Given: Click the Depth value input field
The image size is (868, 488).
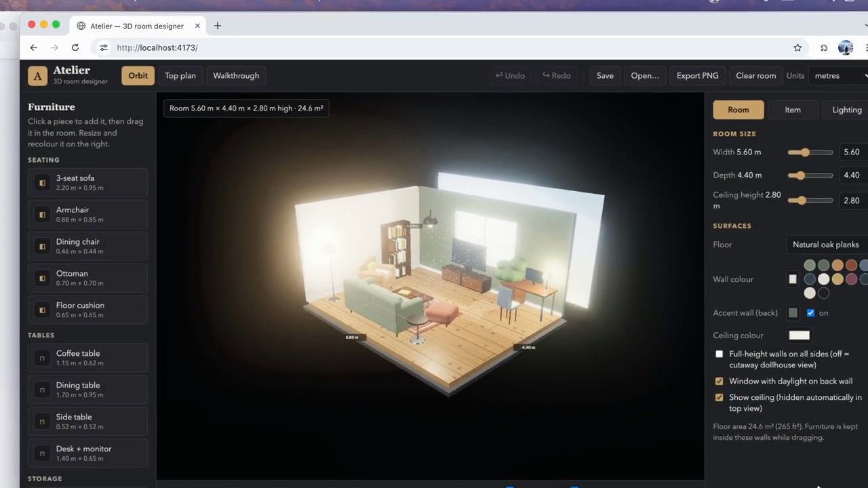Looking at the screenshot, I should (x=853, y=176).
